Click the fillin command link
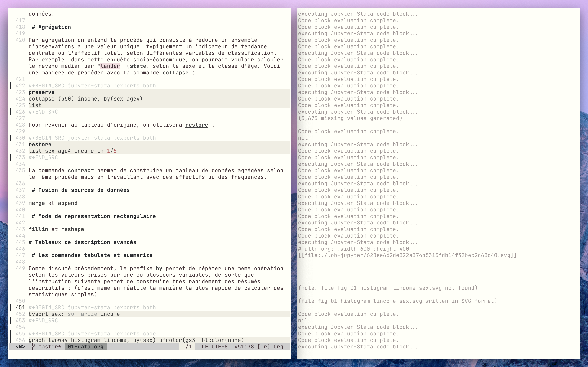The image size is (588, 367). (38, 229)
